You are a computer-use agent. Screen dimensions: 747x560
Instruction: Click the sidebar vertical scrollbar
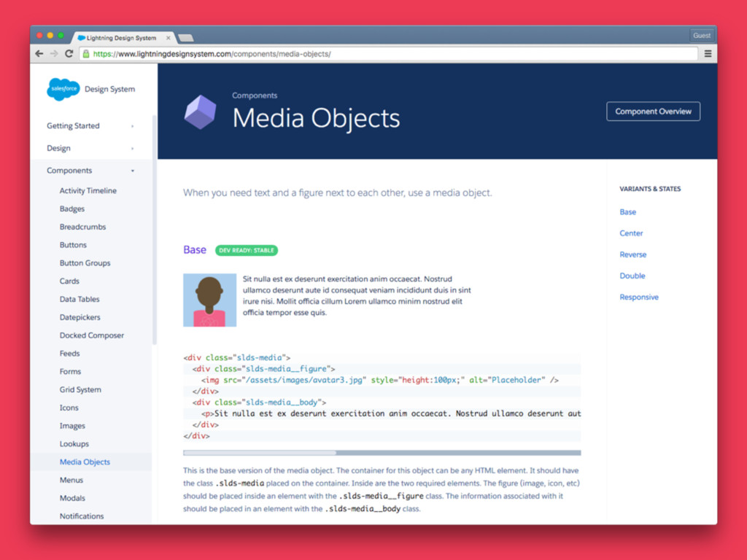pyautogui.click(x=155, y=228)
